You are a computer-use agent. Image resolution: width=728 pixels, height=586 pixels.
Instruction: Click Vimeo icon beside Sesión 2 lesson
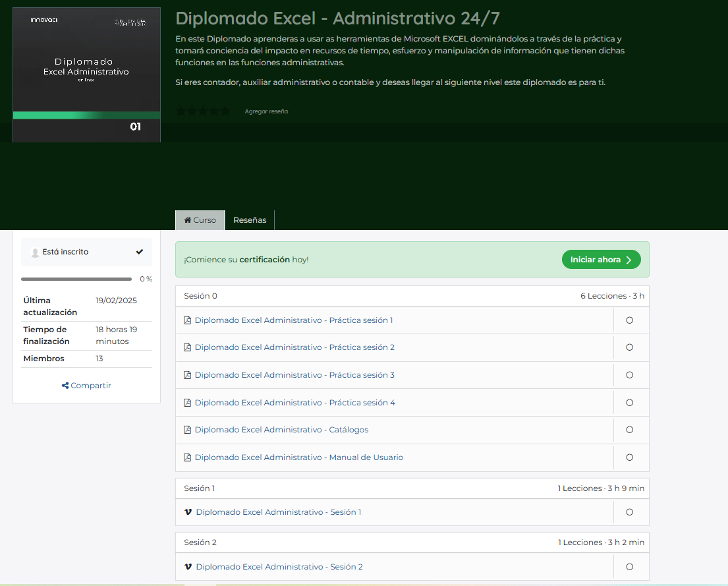[188, 567]
